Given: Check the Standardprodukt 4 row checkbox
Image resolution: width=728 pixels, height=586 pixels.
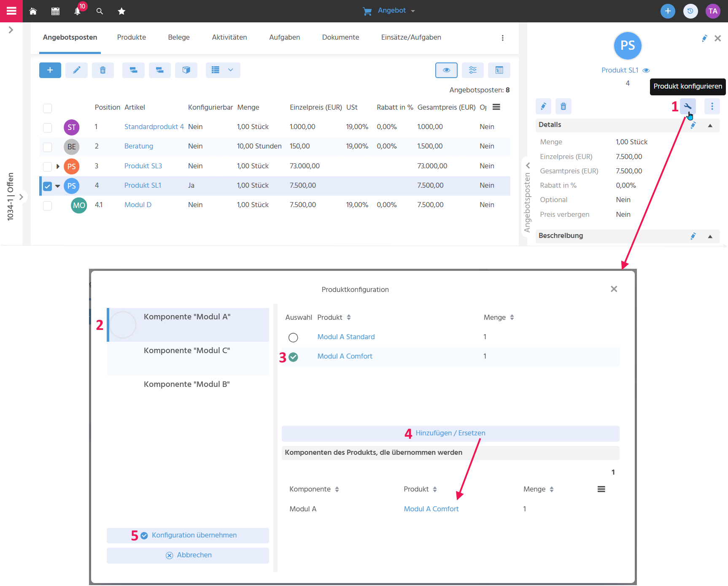Looking at the screenshot, I should point(48,127).
